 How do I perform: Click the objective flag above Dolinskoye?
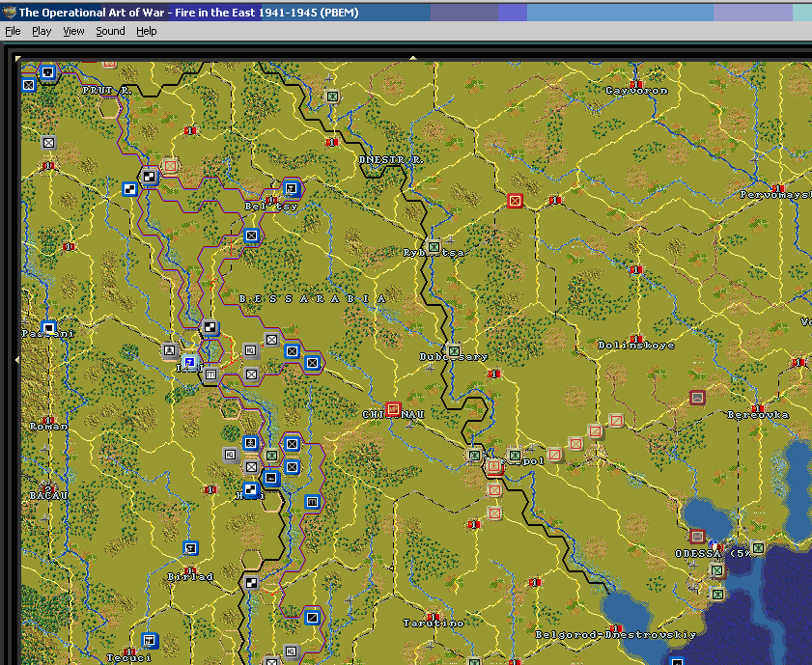[x=636, y=339]
